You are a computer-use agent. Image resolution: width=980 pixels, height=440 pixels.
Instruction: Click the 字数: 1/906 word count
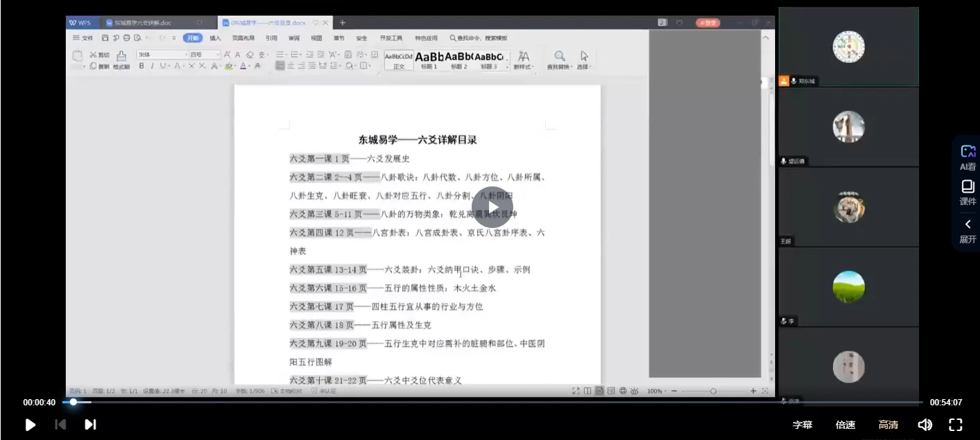(x=250, y=391)
